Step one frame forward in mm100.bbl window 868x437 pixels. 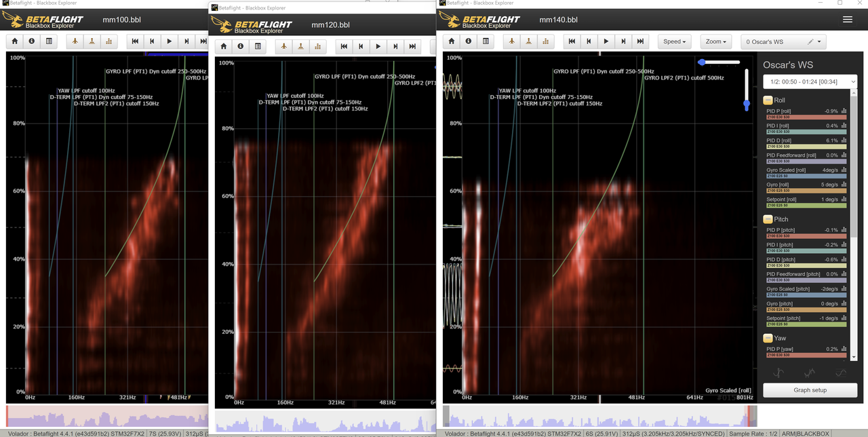(x=186, y=41)
